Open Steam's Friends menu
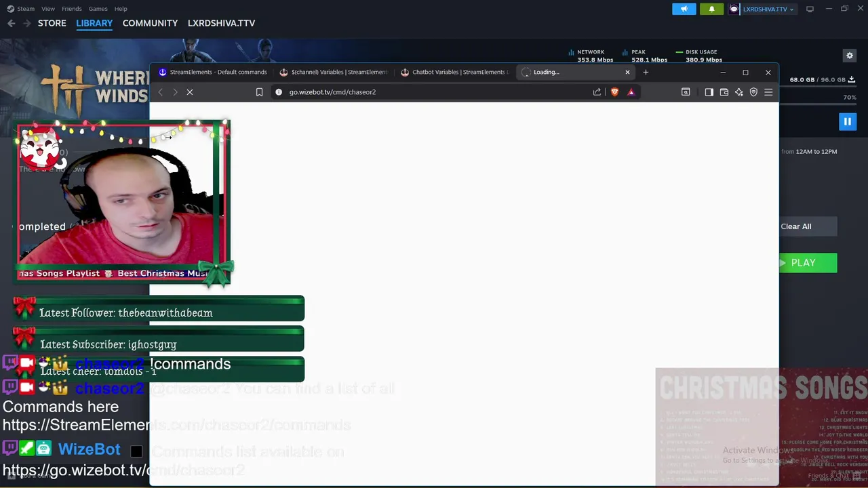Image resolution: width=868 pixels, height=488 pixels. pos(71,9)
